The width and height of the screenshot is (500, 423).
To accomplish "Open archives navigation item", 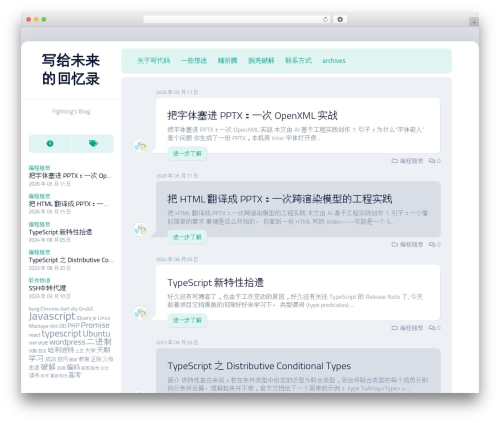I will [334, 61].
